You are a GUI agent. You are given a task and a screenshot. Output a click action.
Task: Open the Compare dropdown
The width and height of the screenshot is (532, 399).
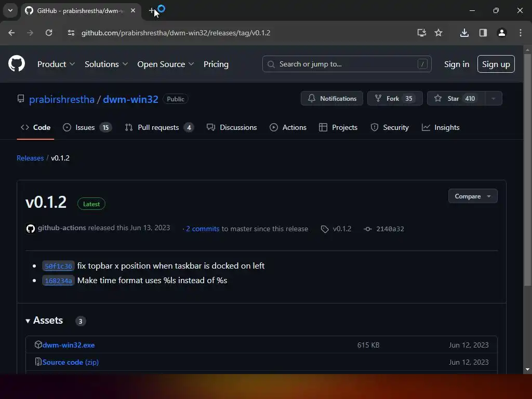click(x=473, y=196)
